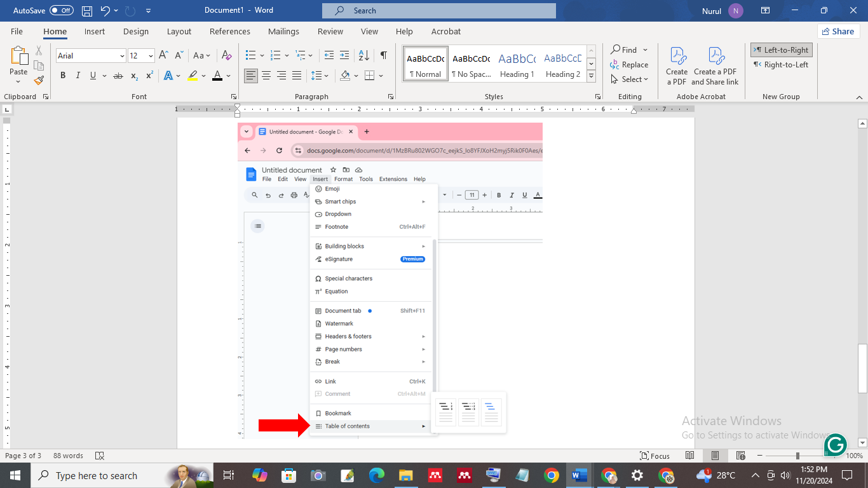This screenshot has width=868, height=488.
Task: Click the Text Effects icon
Action: click(168, 76)
